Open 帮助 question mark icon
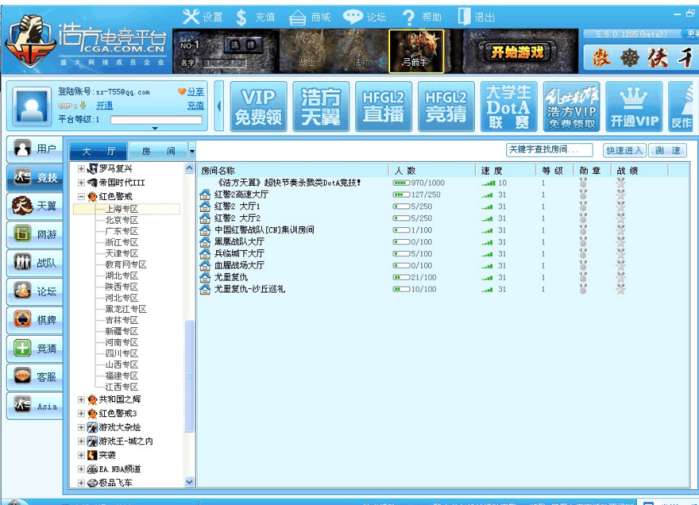Viewport: 699px width, 505px height. coord(421,17)
